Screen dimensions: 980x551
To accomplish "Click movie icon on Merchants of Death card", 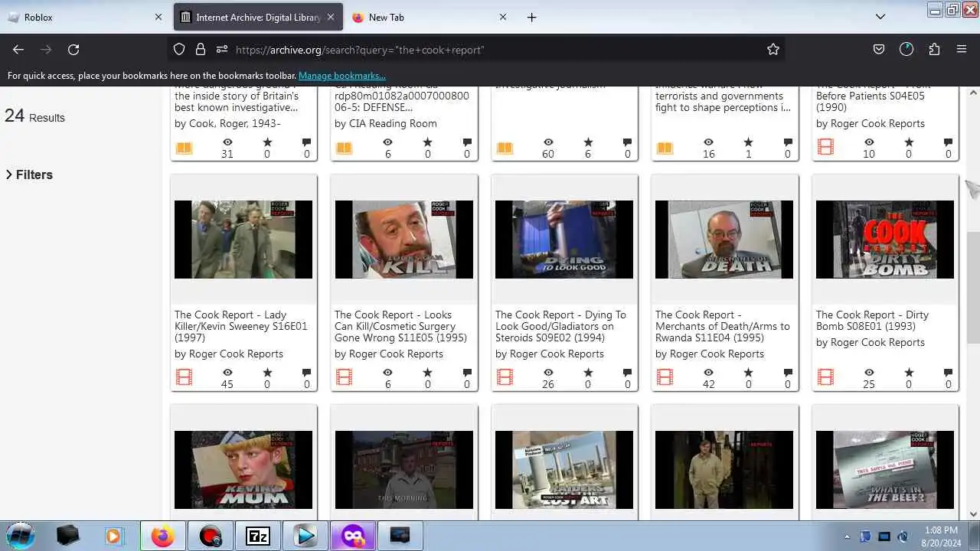I will point(665,377).
